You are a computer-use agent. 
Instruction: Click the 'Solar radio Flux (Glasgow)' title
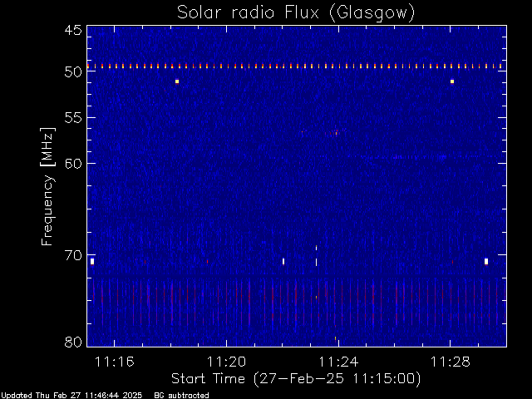click(296, 13)
